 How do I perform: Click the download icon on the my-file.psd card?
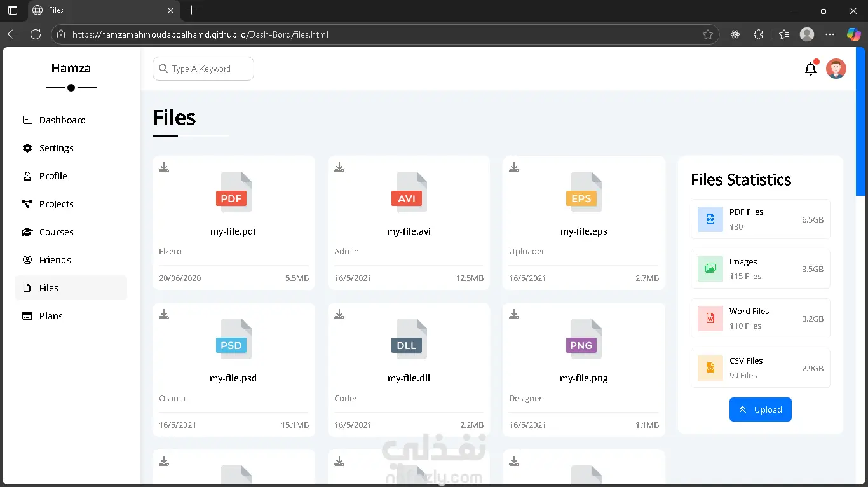[164, 314]
